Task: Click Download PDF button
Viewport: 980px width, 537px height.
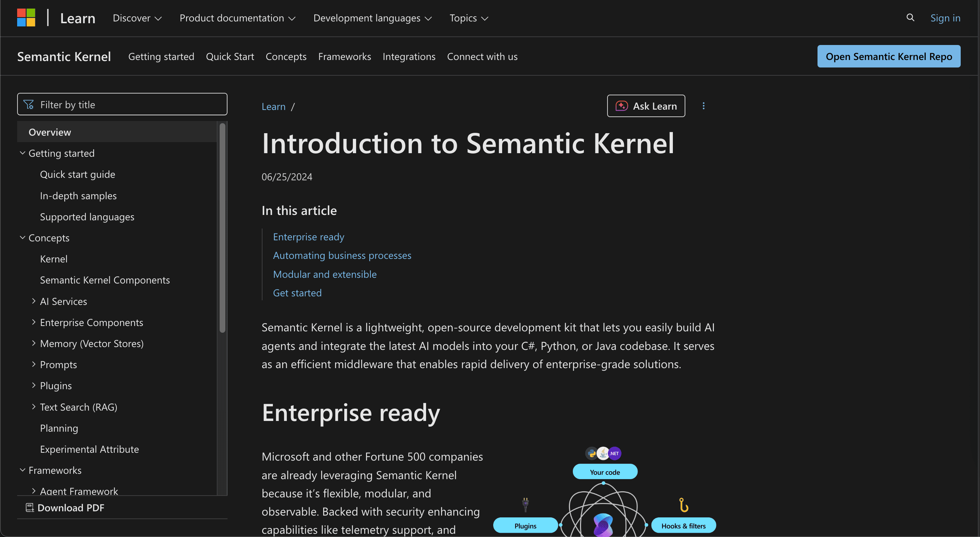Action: point(65,507)
